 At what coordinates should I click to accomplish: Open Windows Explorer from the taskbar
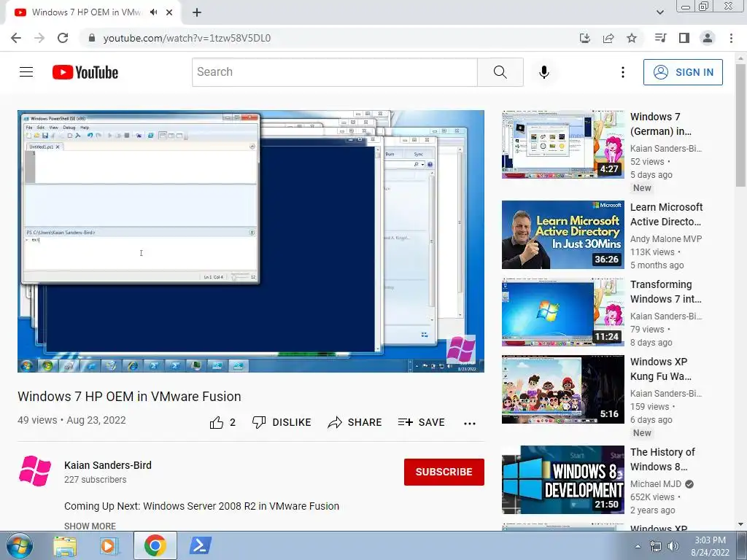(x=65, y=545)
